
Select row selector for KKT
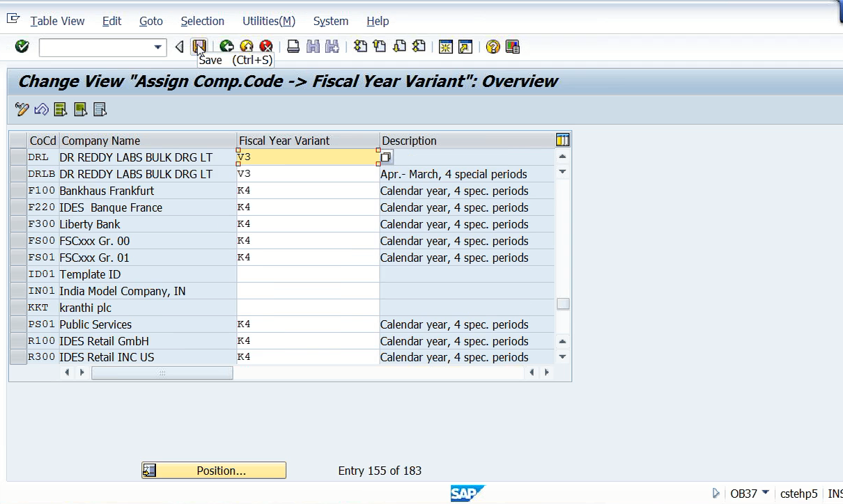coord(18,308)
